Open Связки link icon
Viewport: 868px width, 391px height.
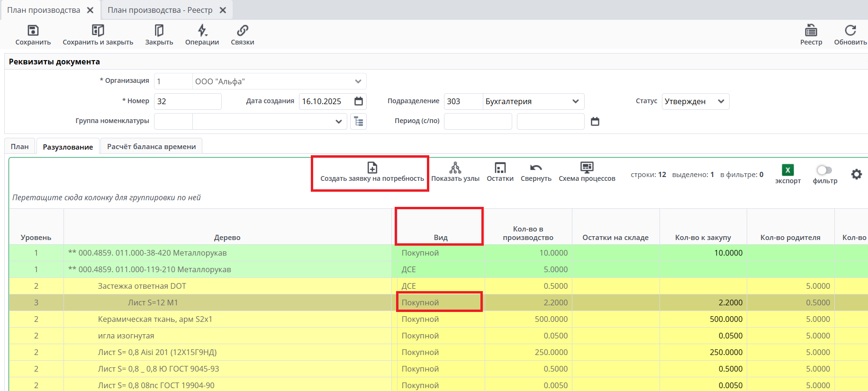(243, 31)
